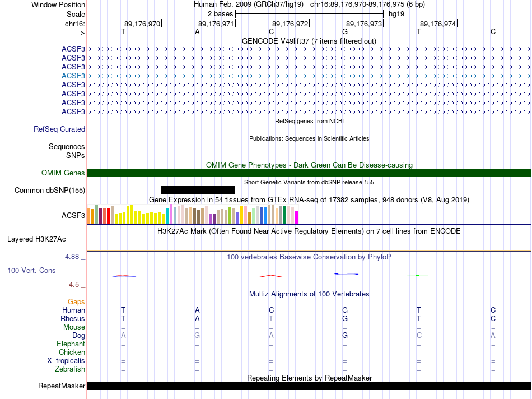
Task: Select the Rhesus alignment row label
Action: click(73, 318)
